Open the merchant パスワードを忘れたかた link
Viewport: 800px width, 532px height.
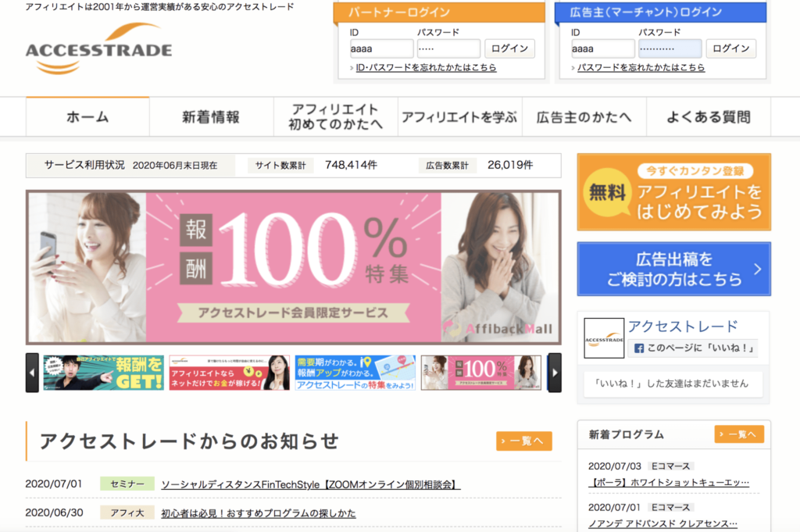[641, 67]
